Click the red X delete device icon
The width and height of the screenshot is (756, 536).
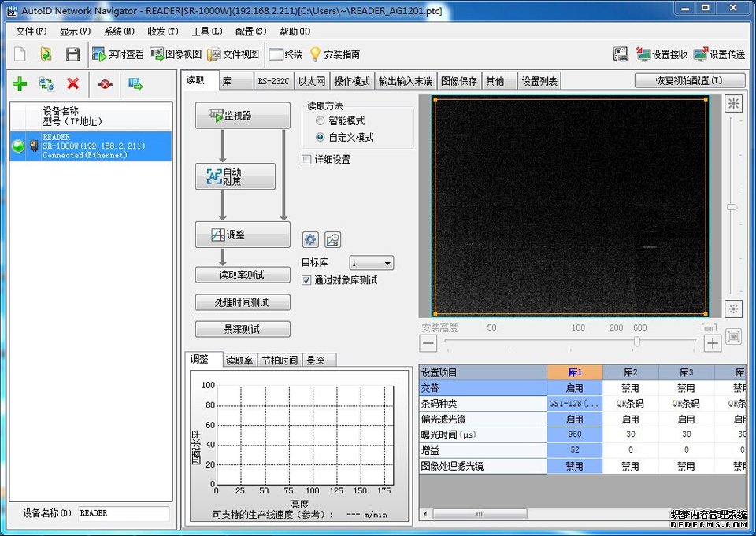pyautogui.click(x=72, y=84)
